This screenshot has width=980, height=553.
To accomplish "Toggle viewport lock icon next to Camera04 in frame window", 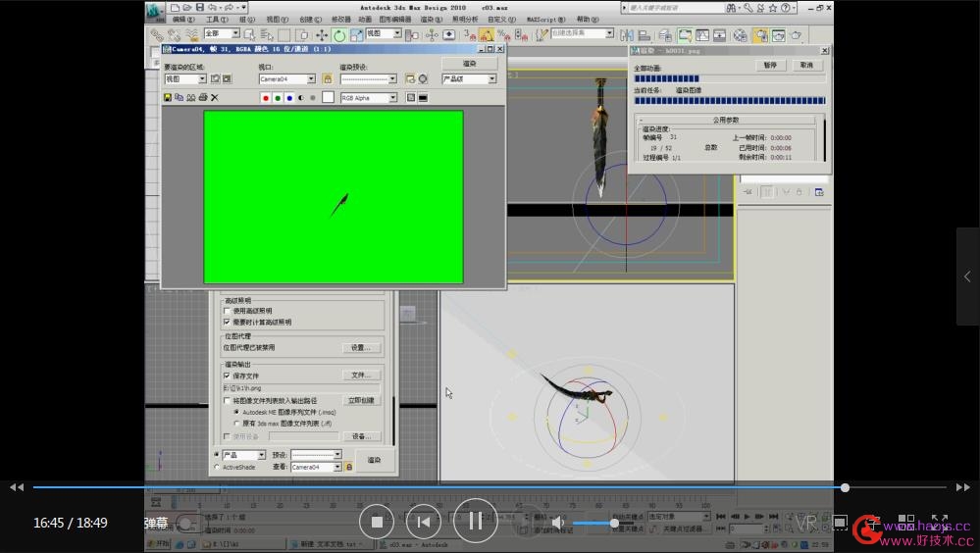I will (327, 78).
